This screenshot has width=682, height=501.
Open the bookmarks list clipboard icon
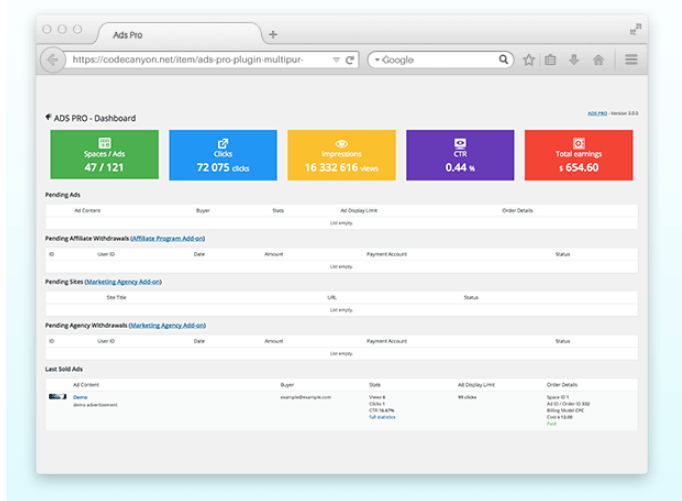[x=550, y=60]
